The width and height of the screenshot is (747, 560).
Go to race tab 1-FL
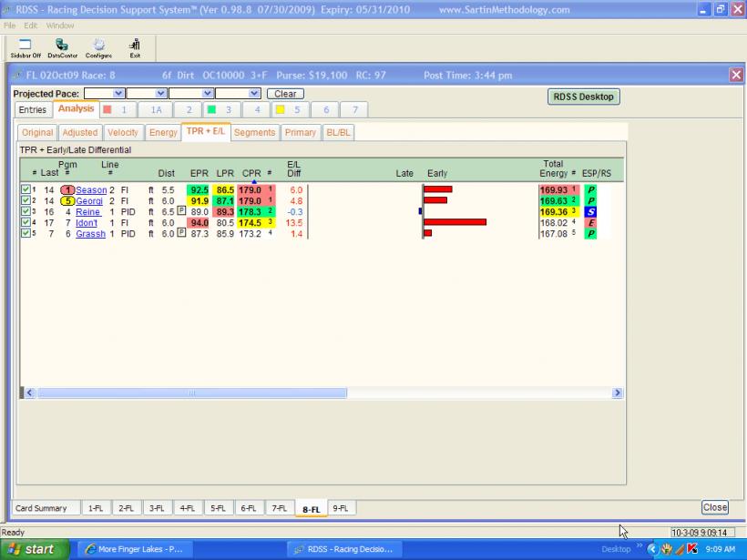tap(96, 508)
